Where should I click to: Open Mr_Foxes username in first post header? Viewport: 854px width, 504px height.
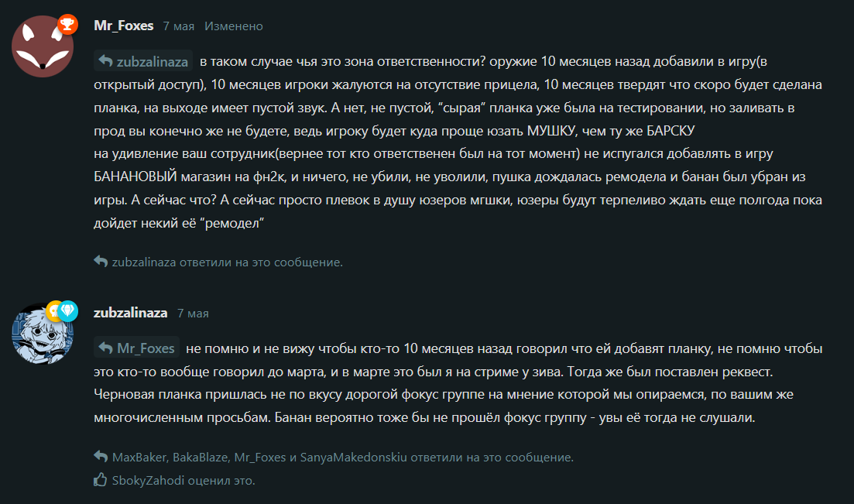point(124,26)
